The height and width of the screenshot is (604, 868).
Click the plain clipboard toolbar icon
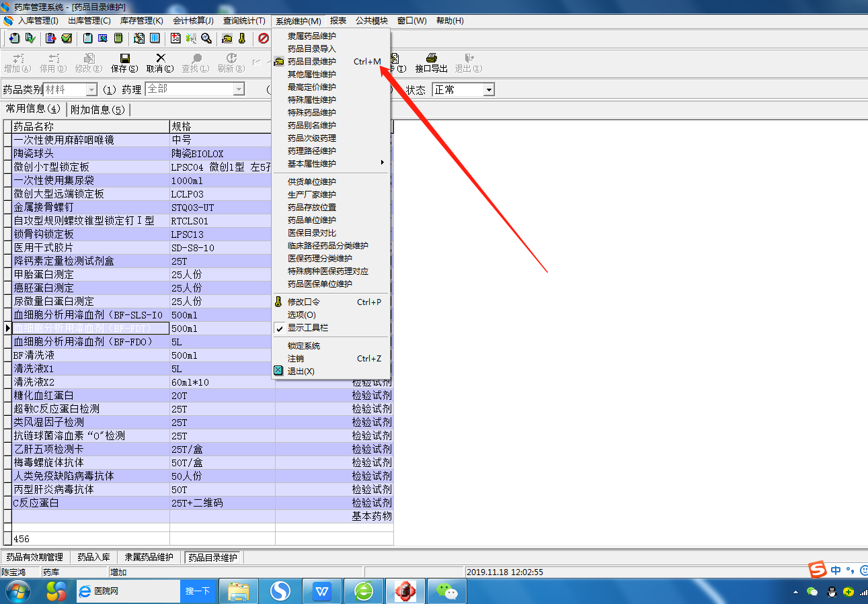(88, 38)
